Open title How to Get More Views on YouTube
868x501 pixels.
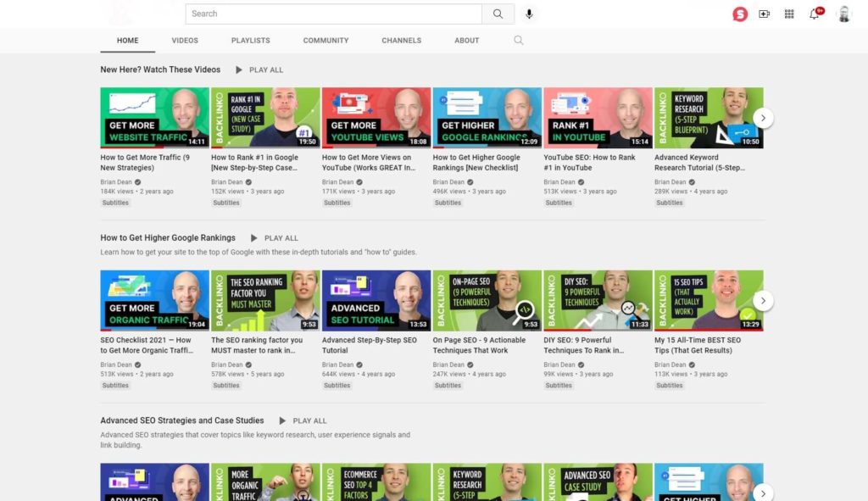click(x=369, y=162)
